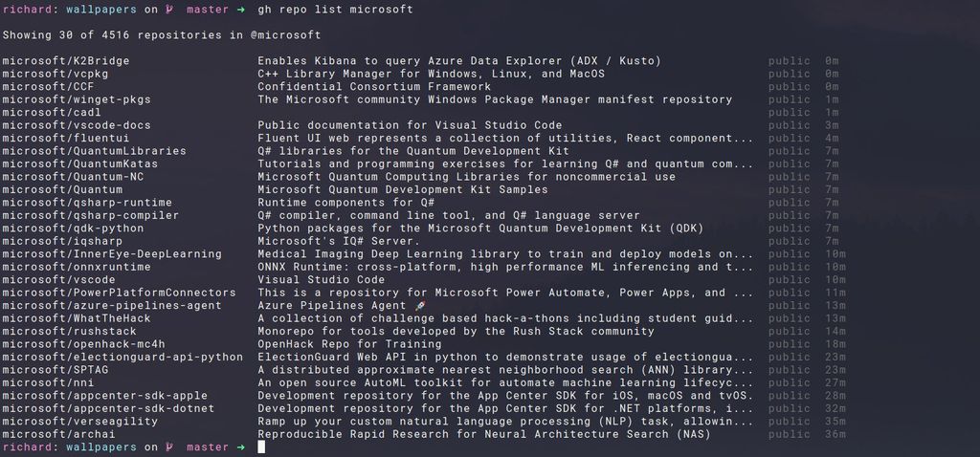Click 'Visual Studio Code' description text

click(322, 280)
